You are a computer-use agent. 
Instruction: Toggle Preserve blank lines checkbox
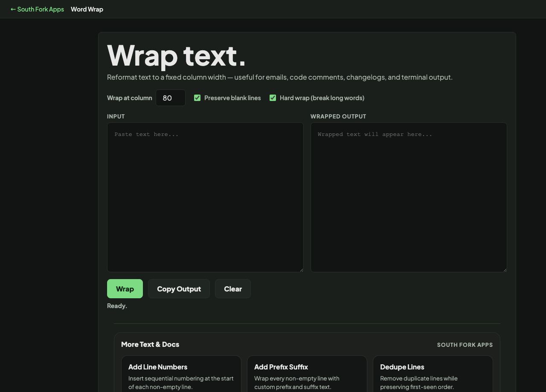(x=197, y=98)
